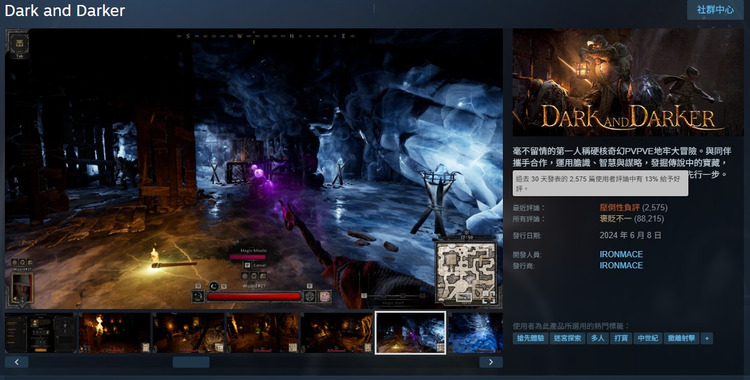This screenshot has height=380, width=750.
Task: Open the 褒貶不一 all reviews link
Action: (616, 219)
